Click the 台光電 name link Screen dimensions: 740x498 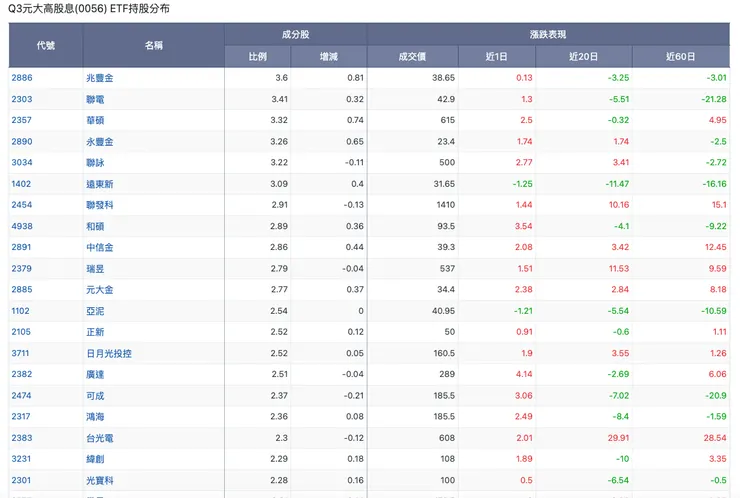click(100, 438)
